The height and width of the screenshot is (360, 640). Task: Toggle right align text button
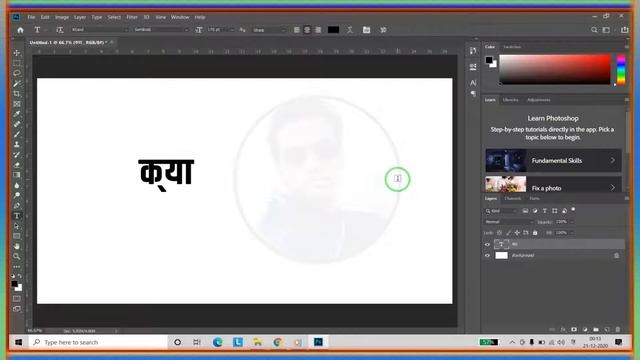click(318, 30)
